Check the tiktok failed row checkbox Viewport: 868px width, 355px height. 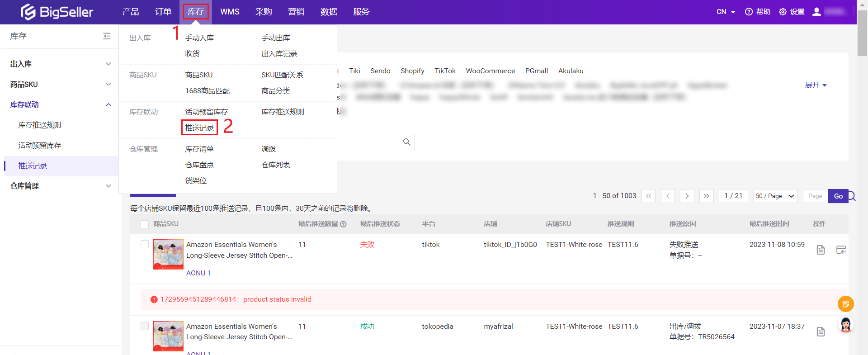click(x=145, y=244)
